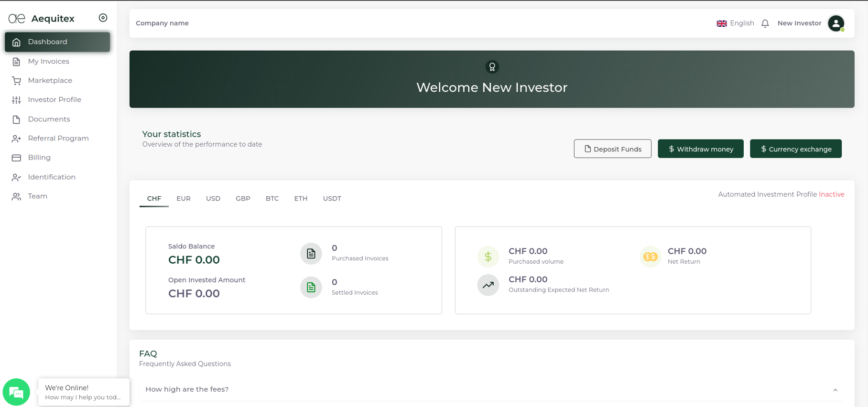Toggle the sidebar collapse circle icon
The width and height of the screenshot is (868, 407).
[x=103, y=18]
